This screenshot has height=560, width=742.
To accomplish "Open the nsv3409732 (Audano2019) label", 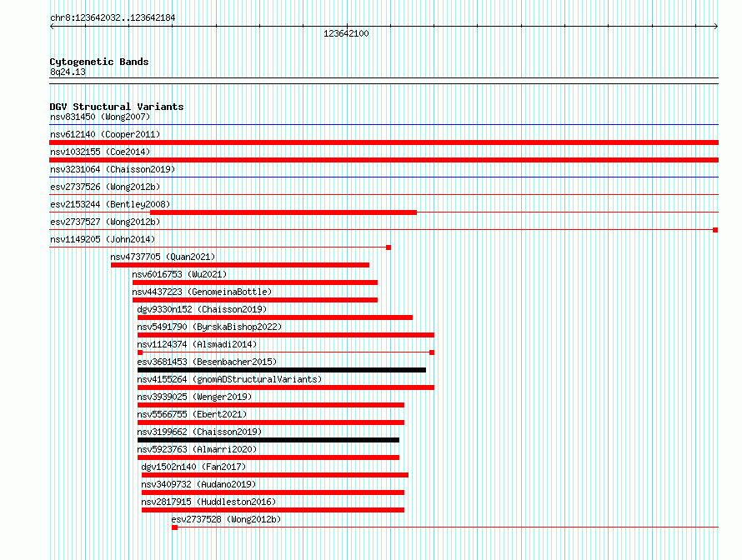I will 198,484.
